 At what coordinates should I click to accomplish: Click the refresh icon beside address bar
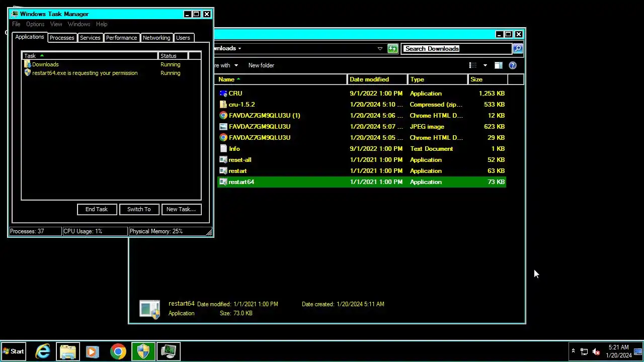tap(392, 49)
